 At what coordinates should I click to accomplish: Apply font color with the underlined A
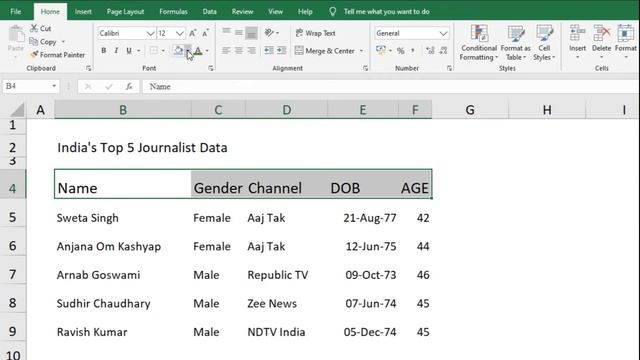[198, 51]
